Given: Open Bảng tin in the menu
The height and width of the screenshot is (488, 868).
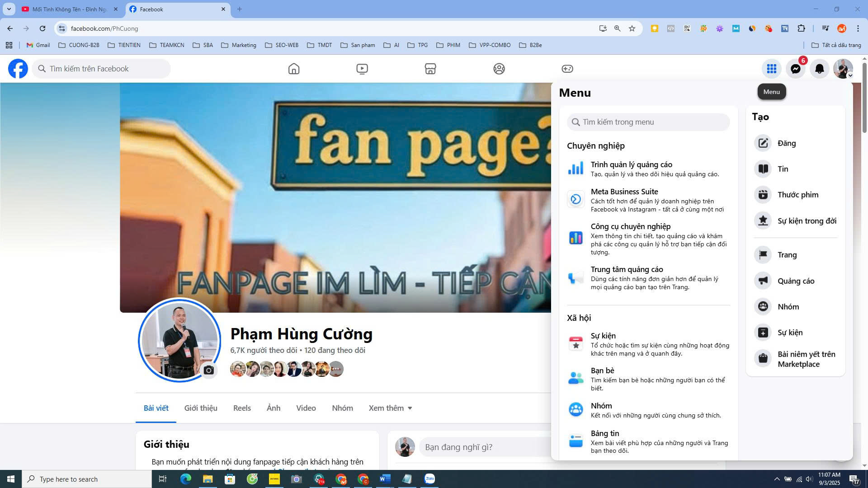Looking at the screenshot, I should pos(648,441).
